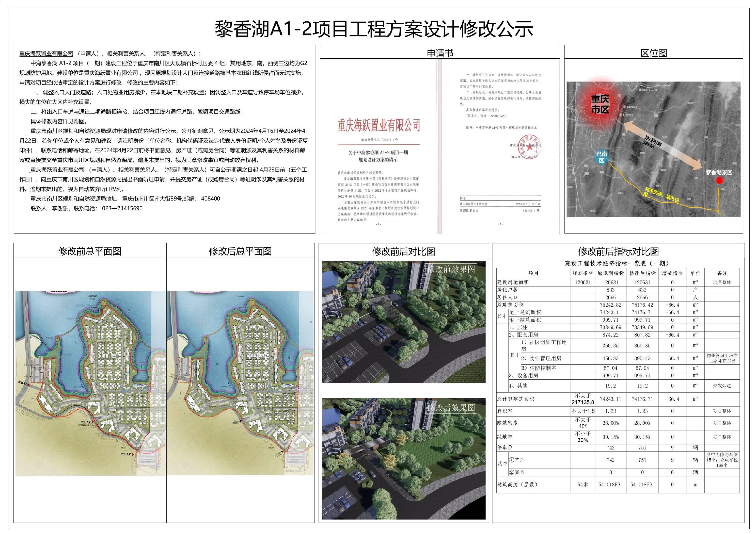Click the 容积率 row label
This screenshot has height=534, width=756.
pos(505,411)
